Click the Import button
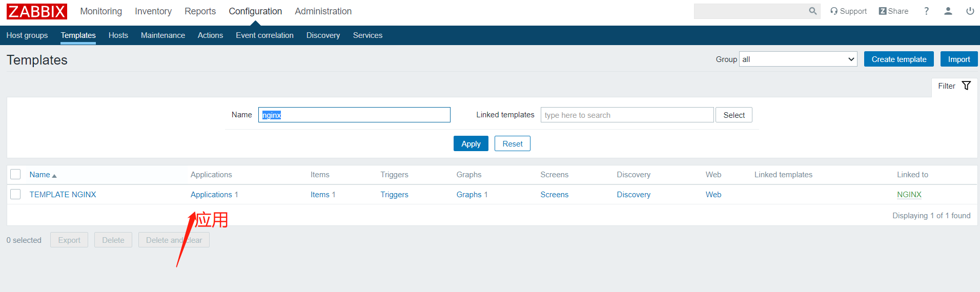Viewport: 980px width, 292px height. [959, 59]
